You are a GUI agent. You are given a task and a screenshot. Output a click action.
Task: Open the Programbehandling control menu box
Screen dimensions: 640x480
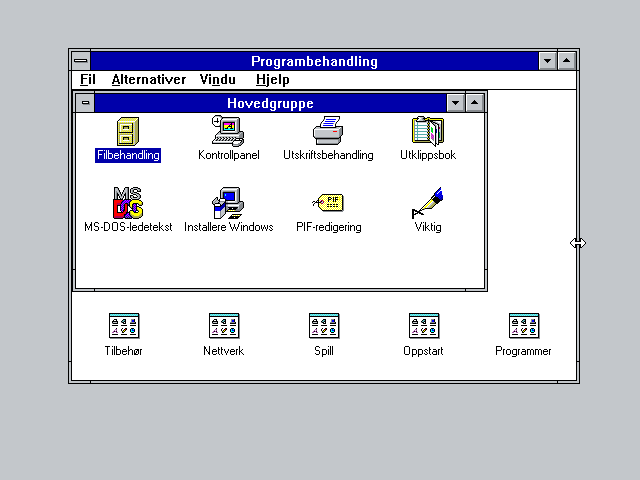[x=80, y=61]
